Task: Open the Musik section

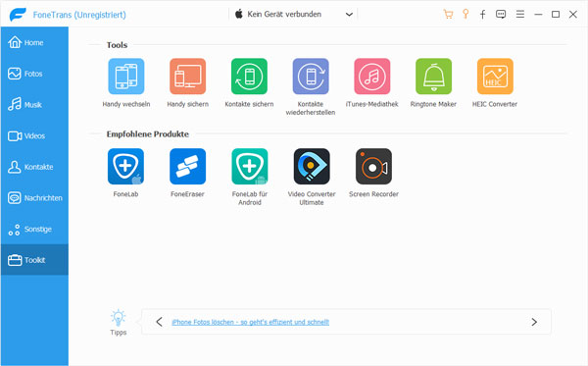Action: pos(34,105)
